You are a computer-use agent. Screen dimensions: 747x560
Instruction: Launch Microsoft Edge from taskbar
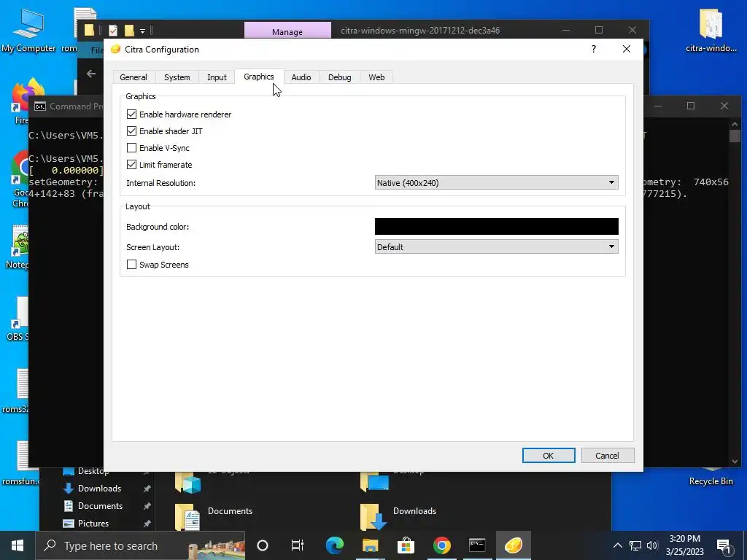[x=334, y=545]
